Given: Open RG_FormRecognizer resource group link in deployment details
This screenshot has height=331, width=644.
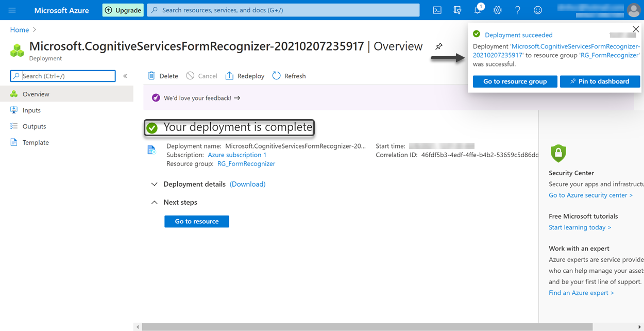Looking at the screenshot, I should (246, 163).
